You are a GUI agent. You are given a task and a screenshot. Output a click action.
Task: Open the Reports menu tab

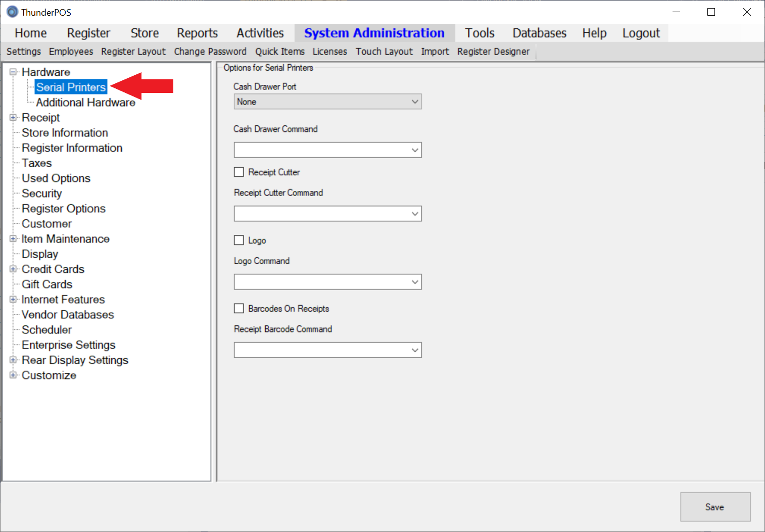(197, 33)
